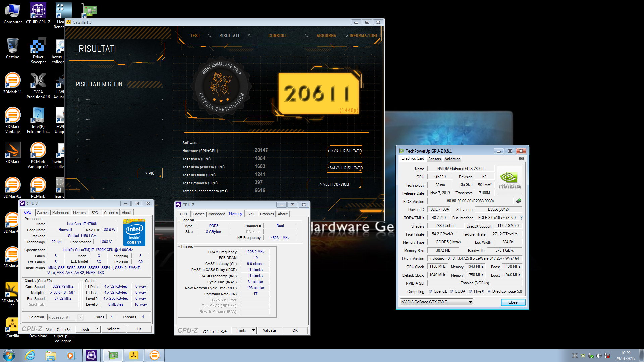Launch 3DMark03 desktop icon
The height and width of the screenshot is (362, 644).
click(13, 188)
